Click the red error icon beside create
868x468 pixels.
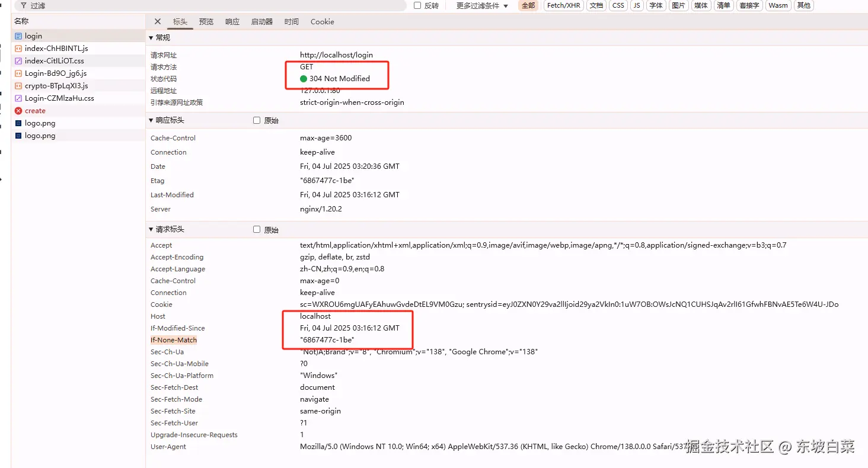[x=18, y=111]
